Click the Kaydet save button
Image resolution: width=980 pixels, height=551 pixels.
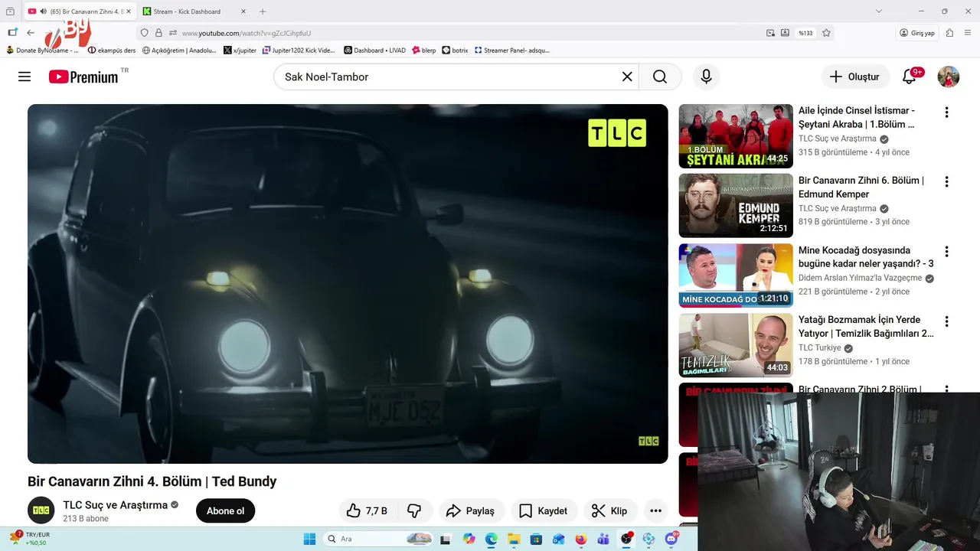pos(544,510)
